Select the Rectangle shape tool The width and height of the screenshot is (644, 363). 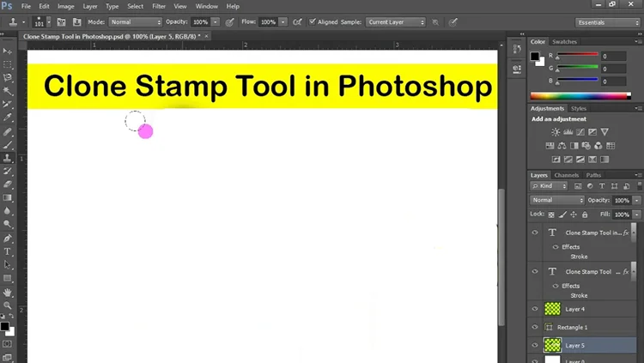point(8,278)
